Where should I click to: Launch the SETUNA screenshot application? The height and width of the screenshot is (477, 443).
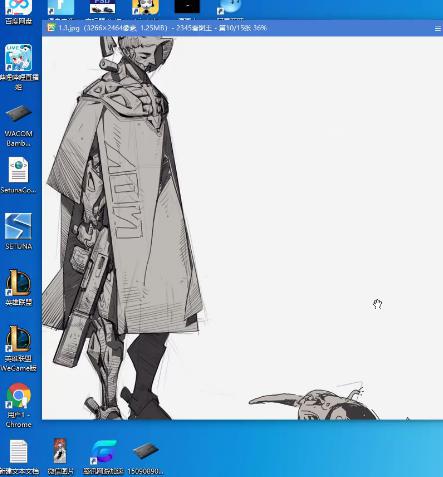pos(19,231)
